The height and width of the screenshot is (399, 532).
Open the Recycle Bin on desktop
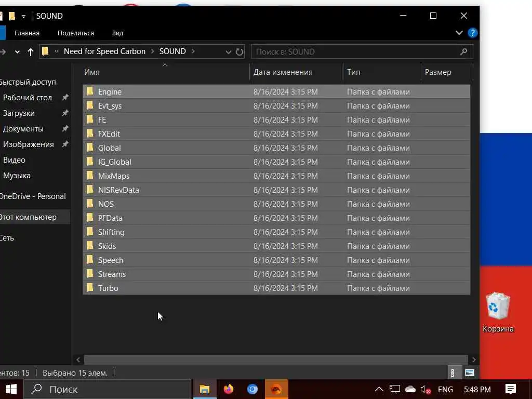click(x=498, y=312)
